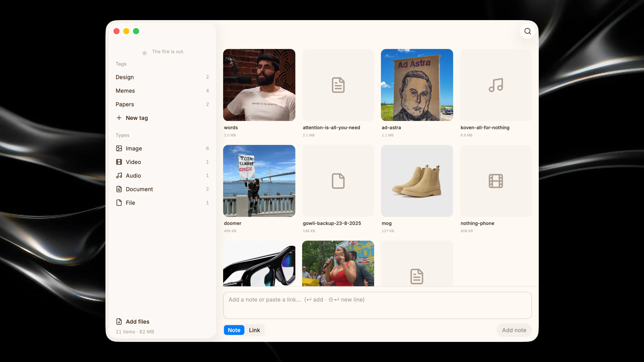This screenshot has height=362, width=644.
Task: Close the window with the red button
Action: (117, 31)
